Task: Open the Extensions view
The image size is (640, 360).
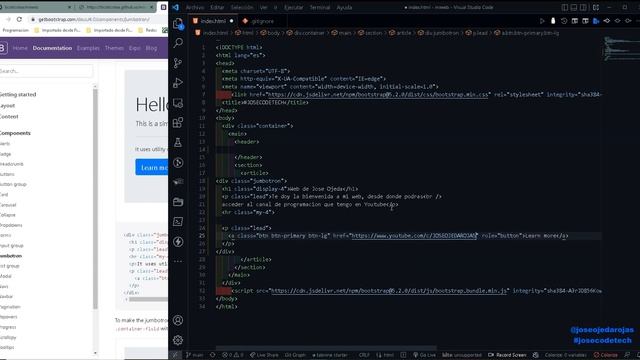Action: 178,122
